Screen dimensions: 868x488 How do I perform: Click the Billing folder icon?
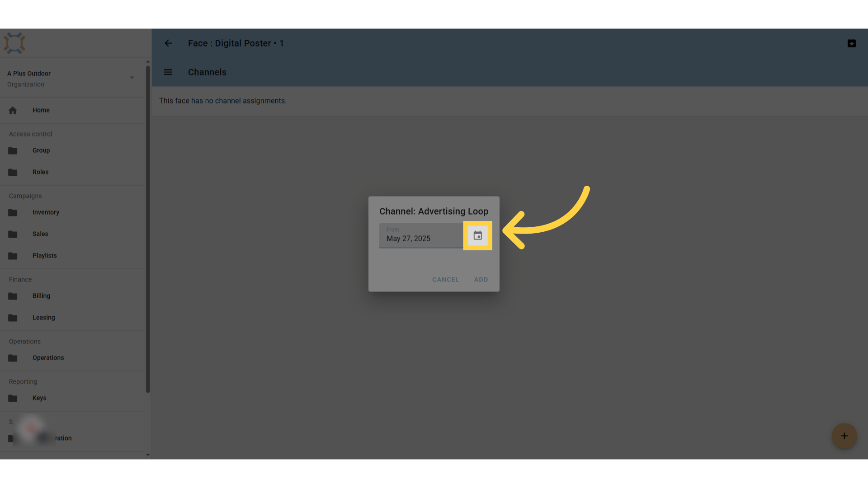(13, 296)
